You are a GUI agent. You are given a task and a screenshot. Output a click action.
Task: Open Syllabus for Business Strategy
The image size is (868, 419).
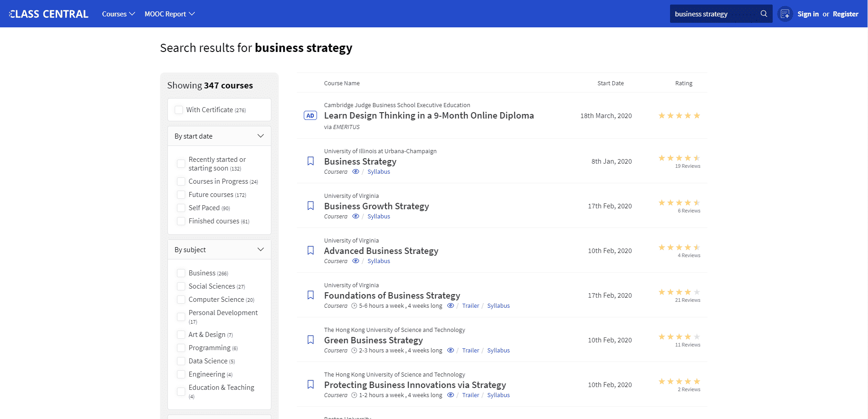pyautogui.click(x=379, y=172)
